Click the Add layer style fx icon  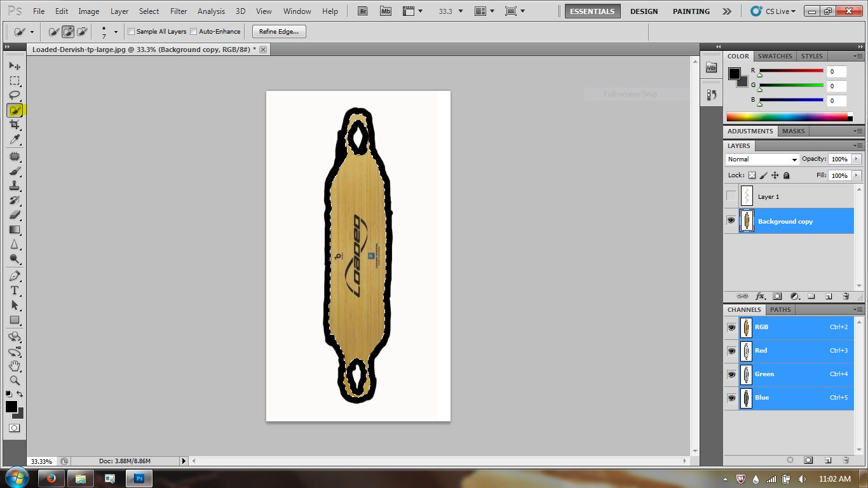(x=761, y=296)
